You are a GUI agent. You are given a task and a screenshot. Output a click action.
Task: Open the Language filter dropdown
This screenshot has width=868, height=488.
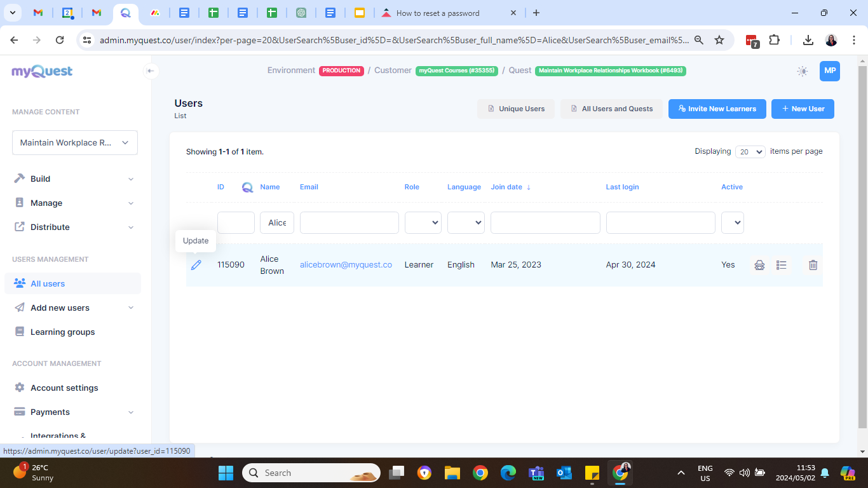click(x=466, y=223)
